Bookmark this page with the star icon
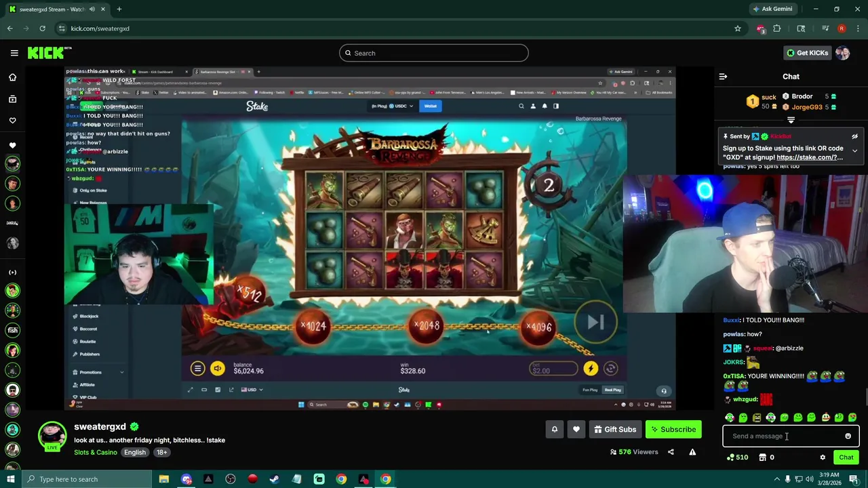Viewport: 868px width, 488px height. [x=738, y=28]
